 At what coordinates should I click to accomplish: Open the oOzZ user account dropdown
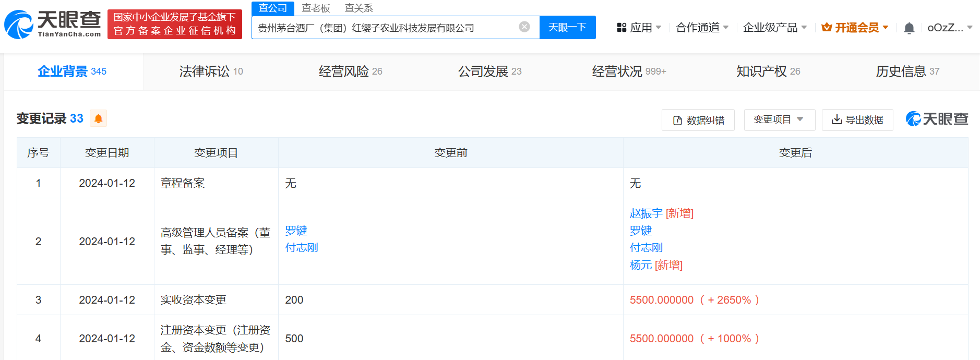point(949,28)
